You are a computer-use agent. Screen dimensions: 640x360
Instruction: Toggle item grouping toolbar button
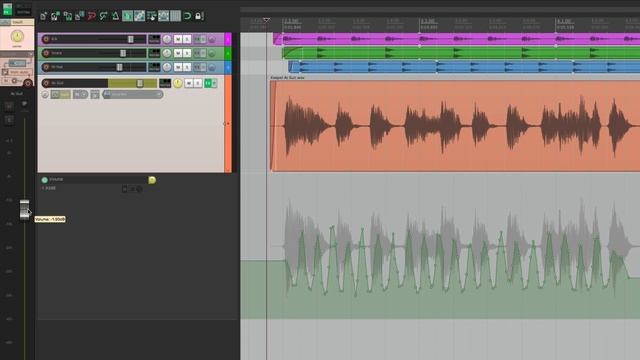click(140, 16)
